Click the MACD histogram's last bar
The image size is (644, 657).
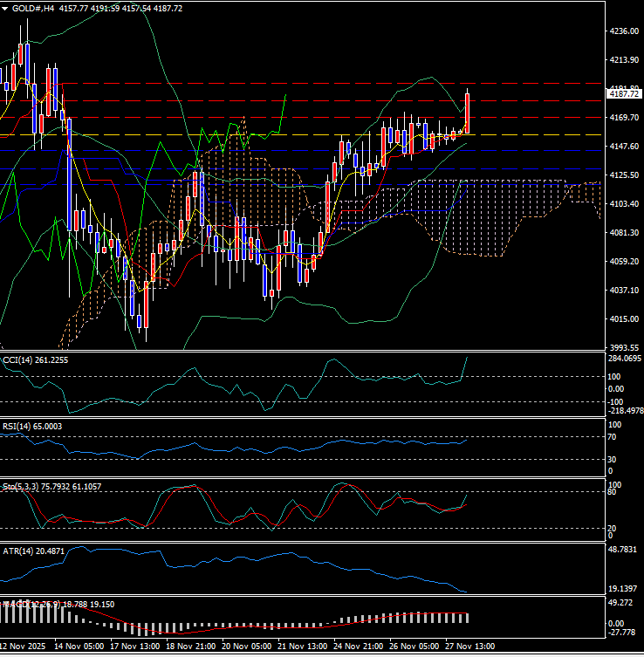tap(465, 617)
